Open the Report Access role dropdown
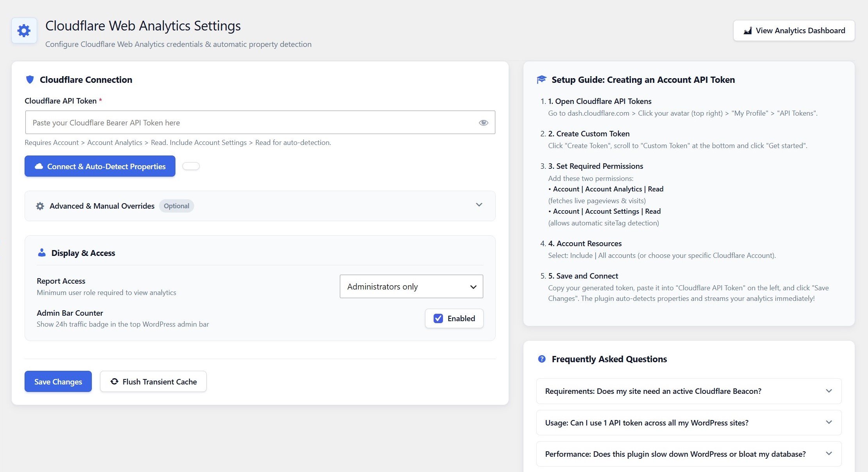The width and height of the screenshot is (868, 472). [x=411, y=286]
